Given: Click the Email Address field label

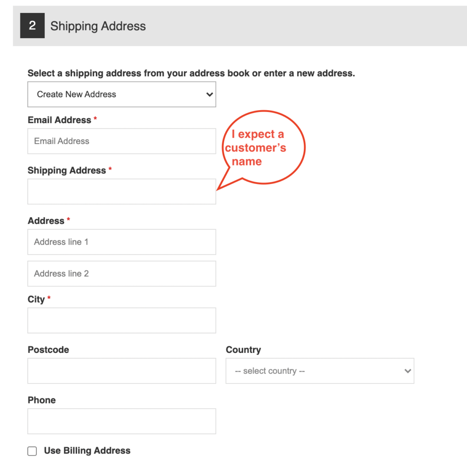Looking at the screenshot, I should pyautogui.click(x=59, y=120).
